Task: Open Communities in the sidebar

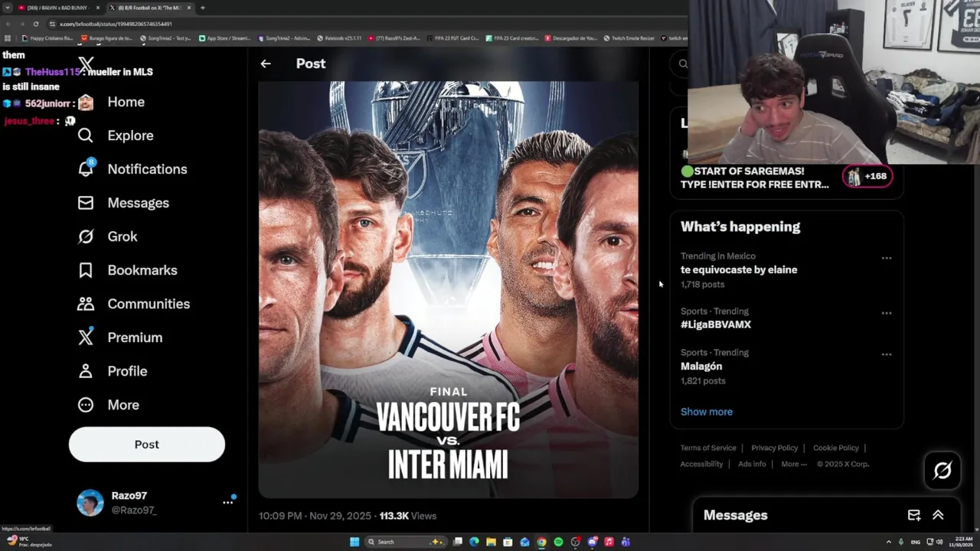Action: click(x=133, y=304)
